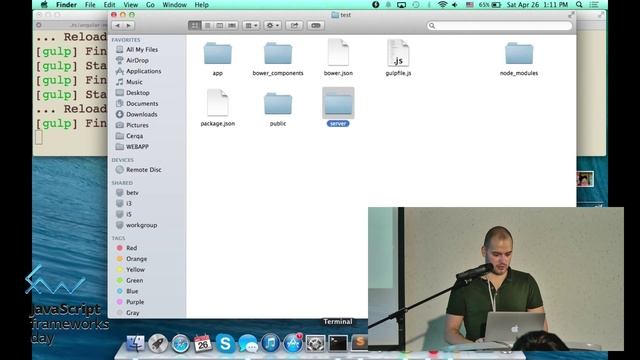Open Launchpad from the Dock

click(x=158, y=343)
